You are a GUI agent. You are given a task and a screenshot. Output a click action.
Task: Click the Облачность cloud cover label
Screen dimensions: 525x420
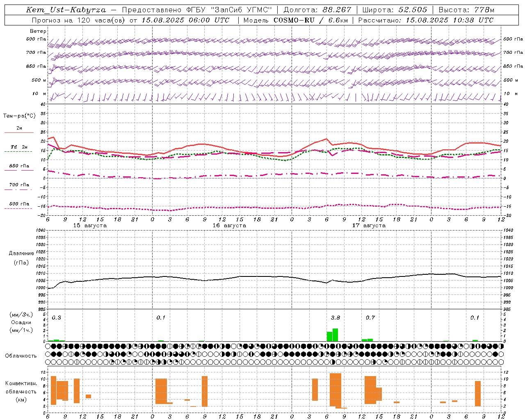[x=21, y=356]
